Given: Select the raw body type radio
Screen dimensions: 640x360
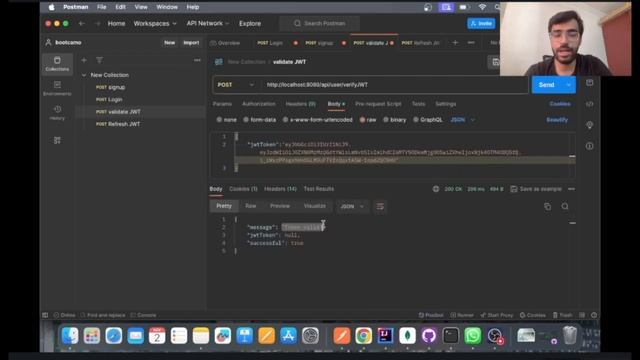Looking at the screenshot, I should tap(362, 120).
